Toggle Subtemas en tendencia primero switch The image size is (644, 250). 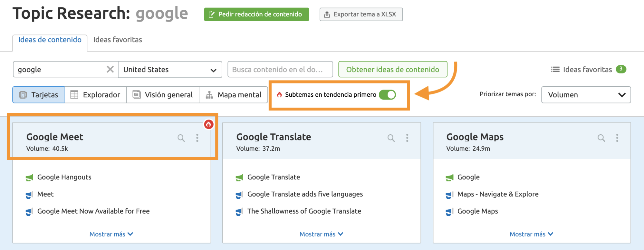tap(387, 95)
